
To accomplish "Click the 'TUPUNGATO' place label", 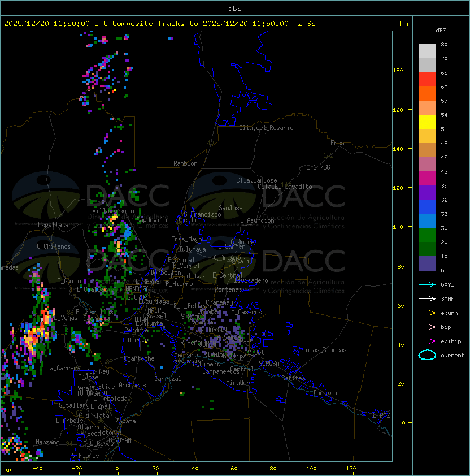I will point(92,393).
